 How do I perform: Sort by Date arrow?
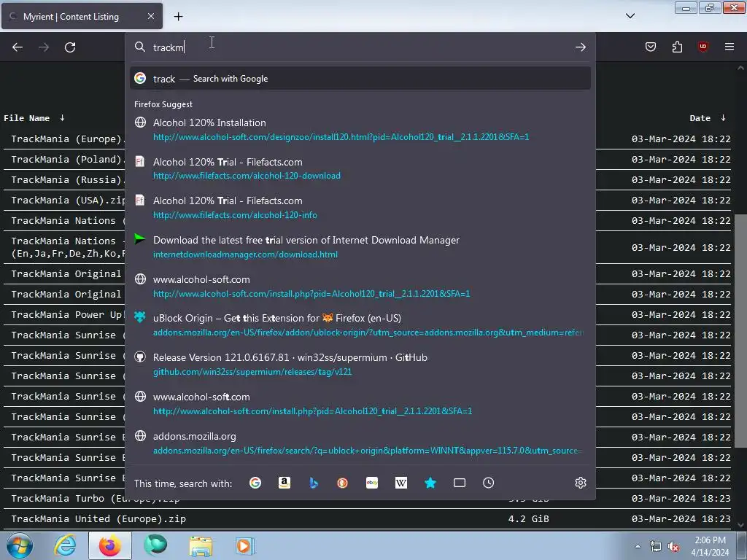tap(723, 117)
